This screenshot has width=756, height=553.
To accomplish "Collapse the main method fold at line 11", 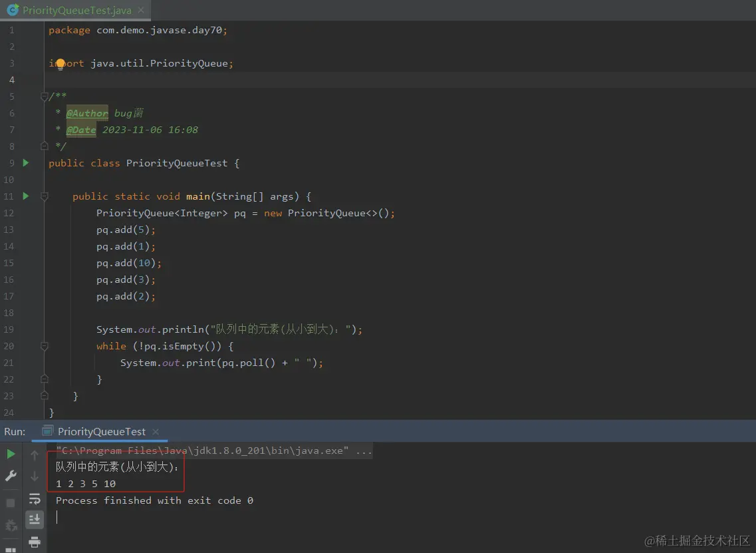I will tap(45, 196).
